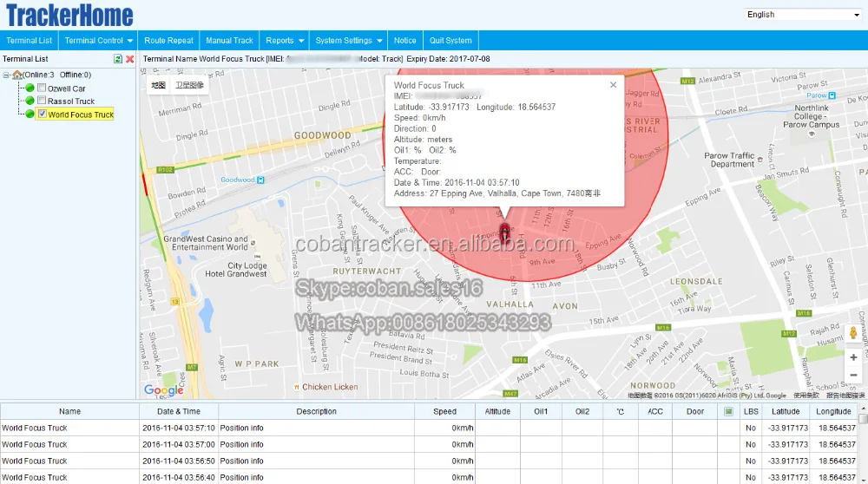
Task: Zoom in with the map plus button
Action: pos(853,357)
